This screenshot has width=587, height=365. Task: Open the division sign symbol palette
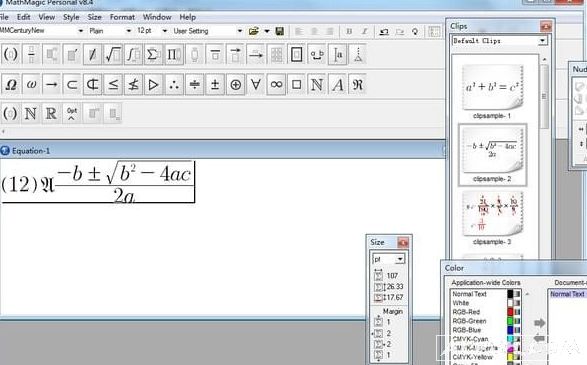click(x=194, y=85)
